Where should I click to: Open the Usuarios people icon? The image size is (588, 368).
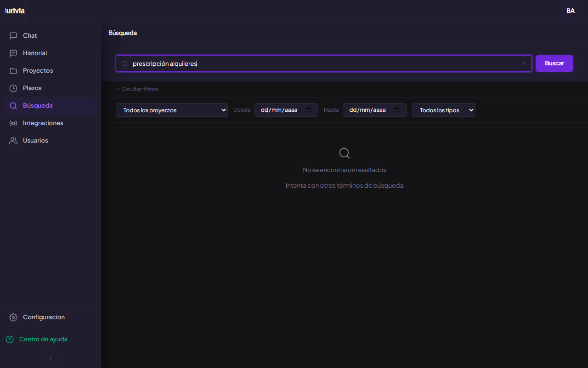(x=13, y=140)
